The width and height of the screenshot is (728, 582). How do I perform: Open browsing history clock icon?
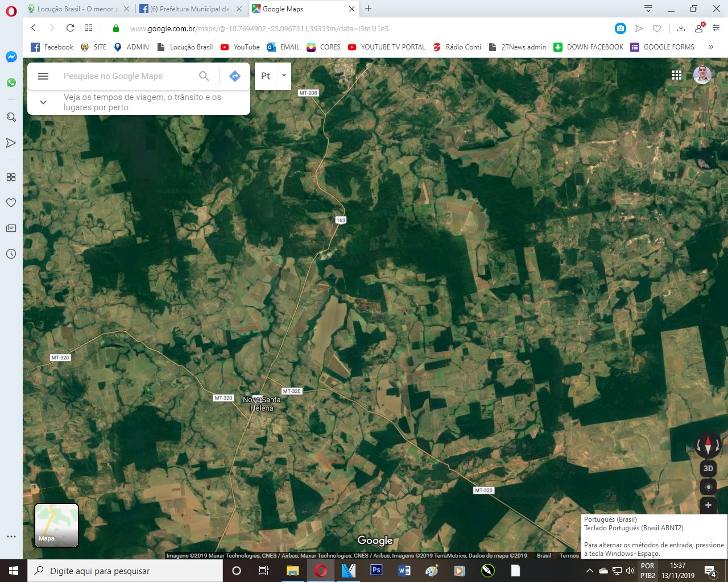click(11, 254)
